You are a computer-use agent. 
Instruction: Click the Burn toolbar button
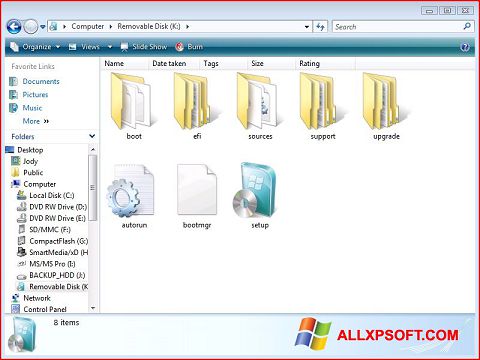click(189, 47)
